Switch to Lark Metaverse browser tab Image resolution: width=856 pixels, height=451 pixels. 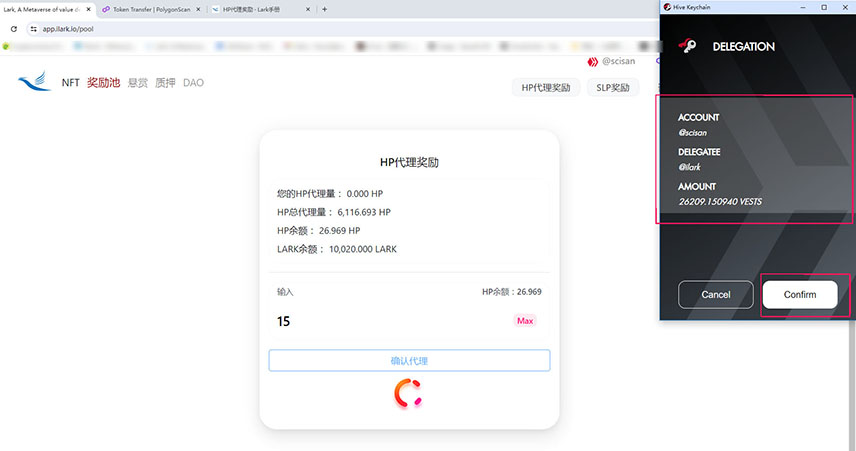(41, 9)
